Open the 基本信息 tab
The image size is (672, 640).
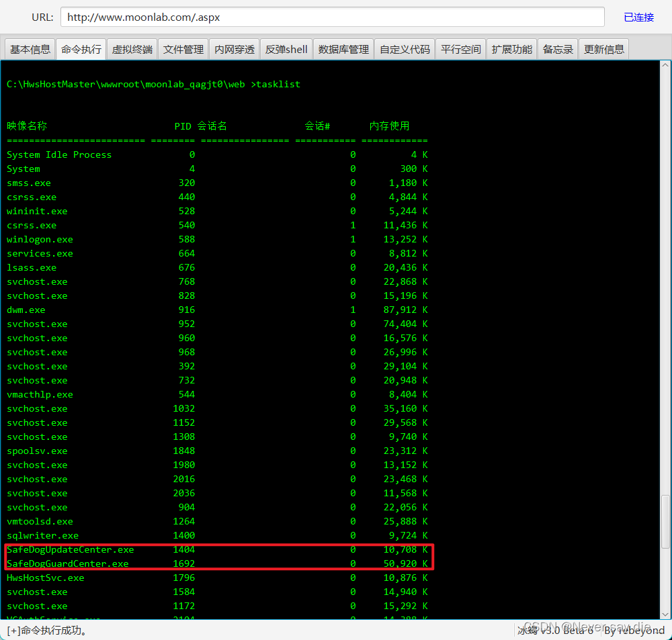pos(30,49)
